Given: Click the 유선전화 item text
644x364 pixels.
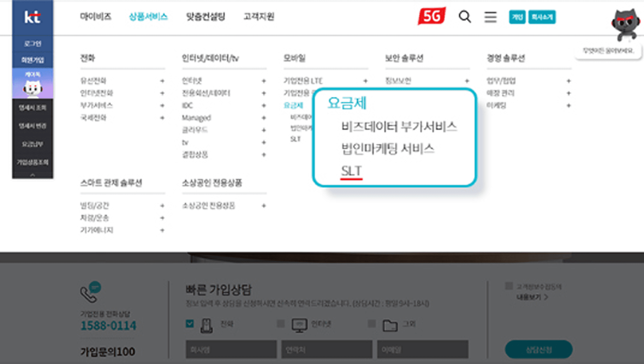Looking at the screenshot, I should click(x=93, y=81).
